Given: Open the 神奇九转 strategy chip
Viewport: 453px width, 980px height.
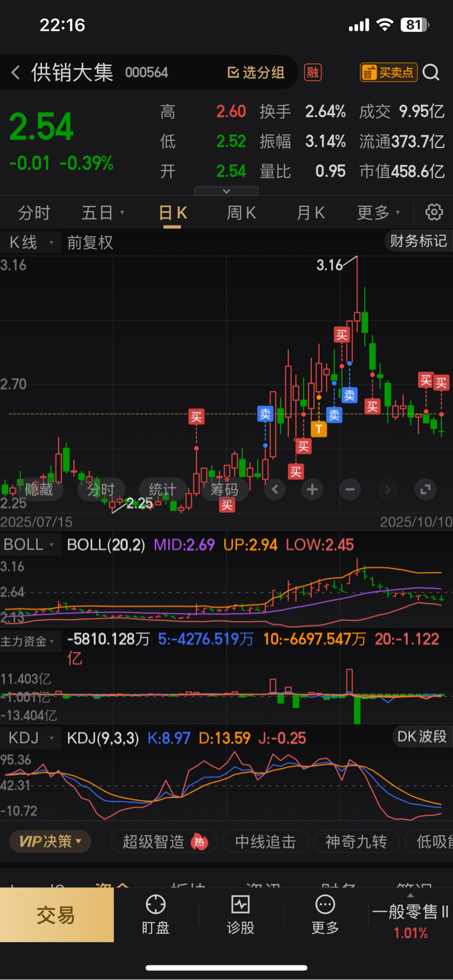Looking at the screenshot, I should [x=356, y=842].
